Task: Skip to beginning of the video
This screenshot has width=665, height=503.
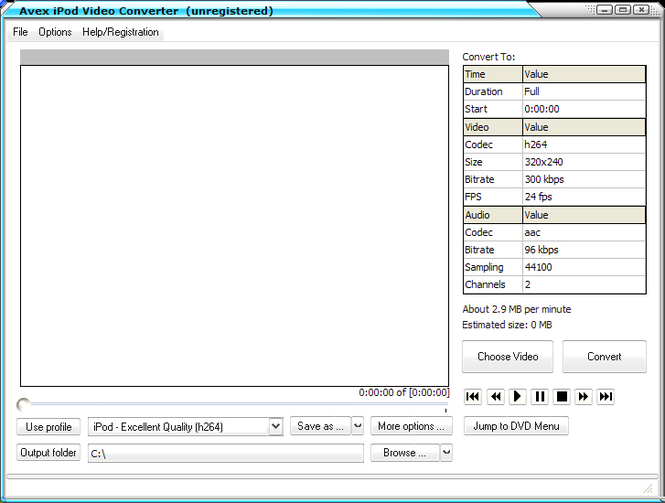Action: pyautogui.click(x=472, y=397)
